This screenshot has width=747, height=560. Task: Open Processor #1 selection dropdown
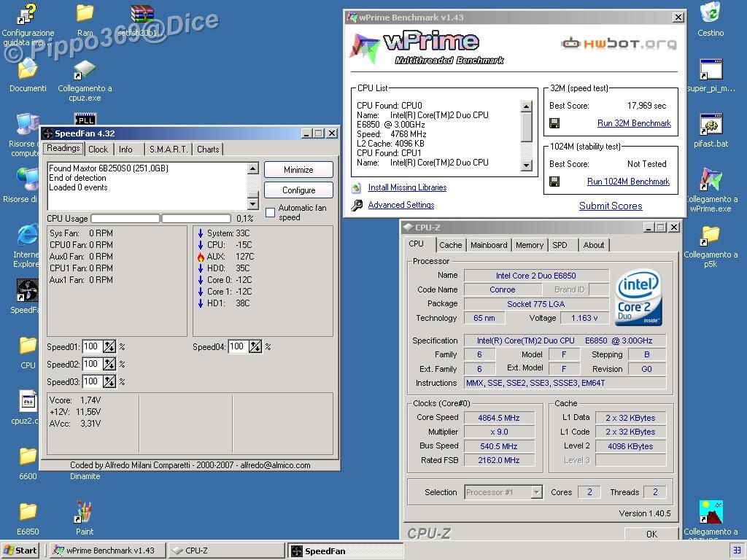click(503, 492)
